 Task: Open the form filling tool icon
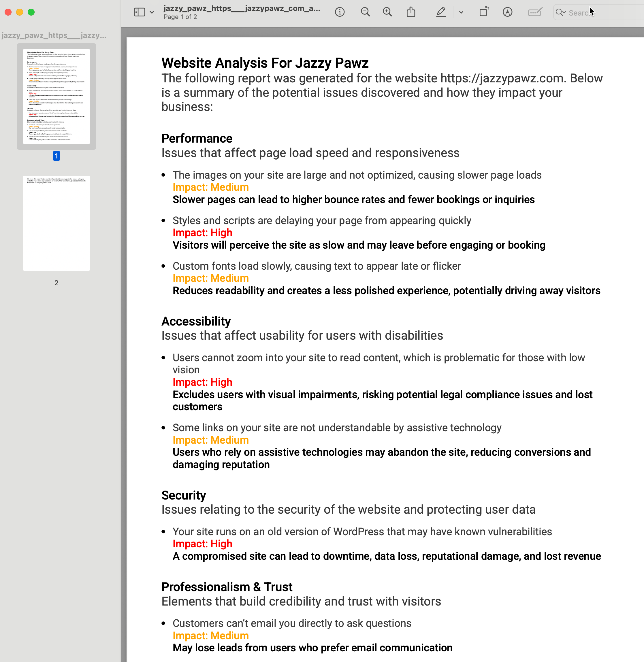[535, 12]
